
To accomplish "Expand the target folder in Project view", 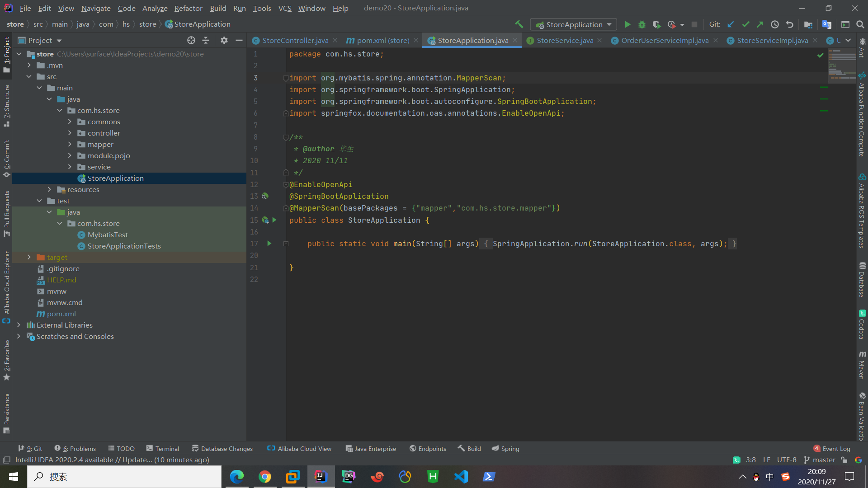I will pyautogui.click(x=29, y=257).
